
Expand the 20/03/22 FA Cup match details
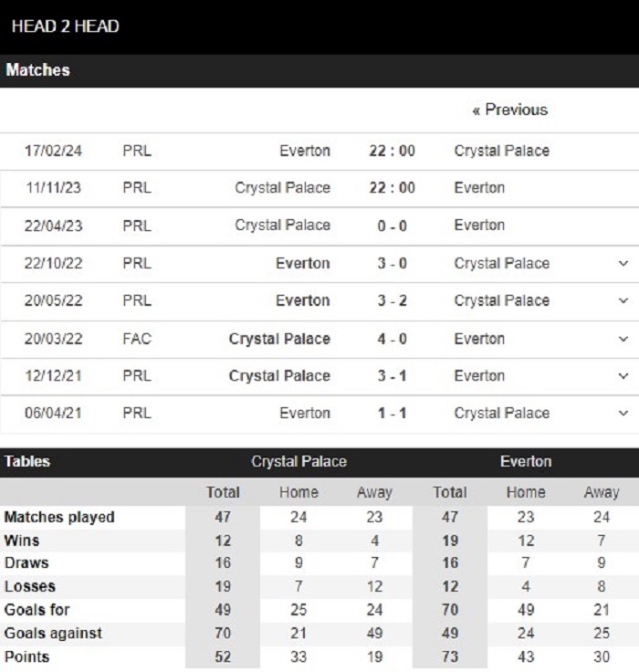click(x=623, y=339)
